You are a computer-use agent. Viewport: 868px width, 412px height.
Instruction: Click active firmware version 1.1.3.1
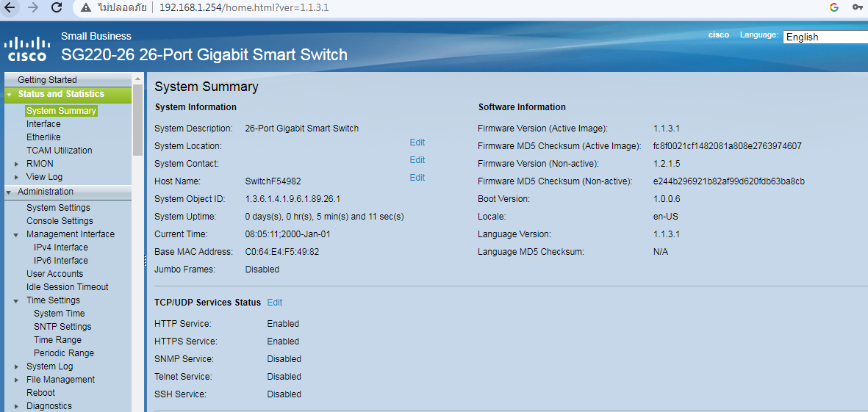667,129
